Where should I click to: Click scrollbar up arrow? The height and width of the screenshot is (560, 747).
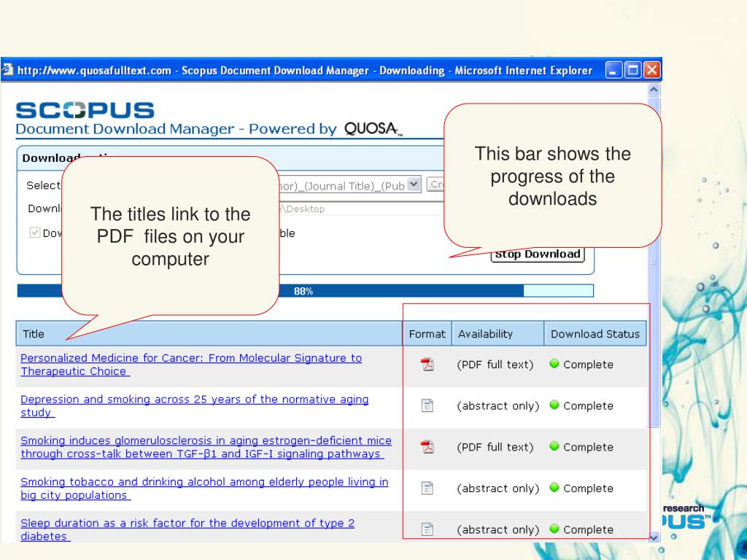(654, 90)
